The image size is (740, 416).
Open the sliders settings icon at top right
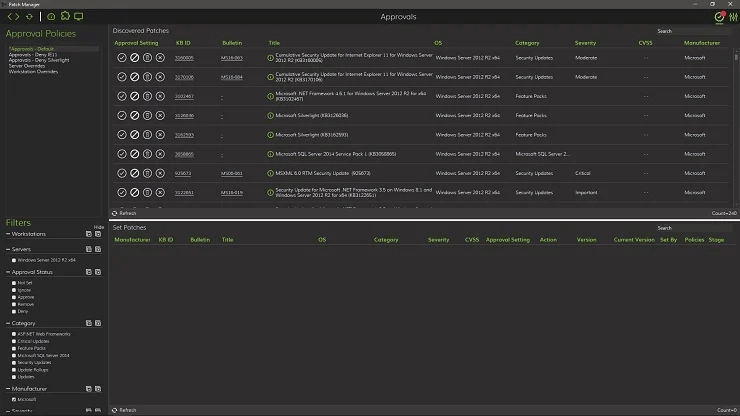(x=733, y=17)
